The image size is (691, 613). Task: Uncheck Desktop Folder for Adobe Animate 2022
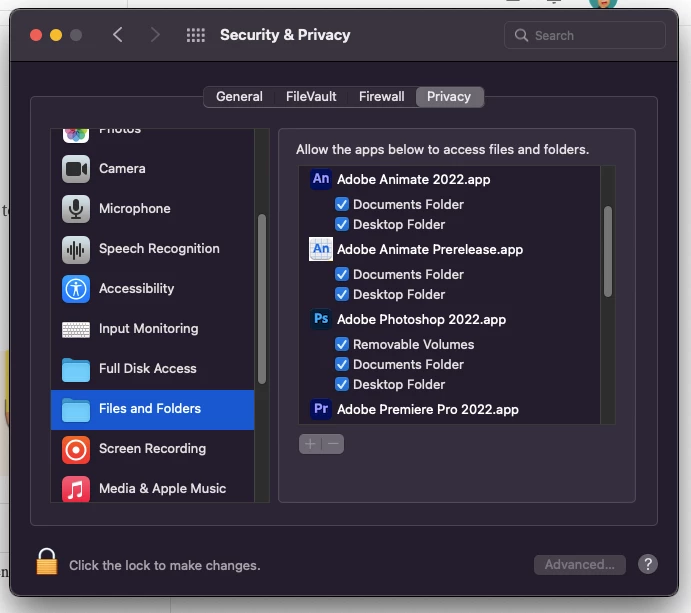342,224
